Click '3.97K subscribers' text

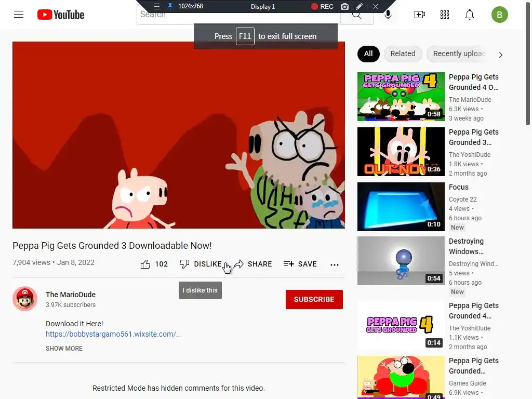[71, 304]
